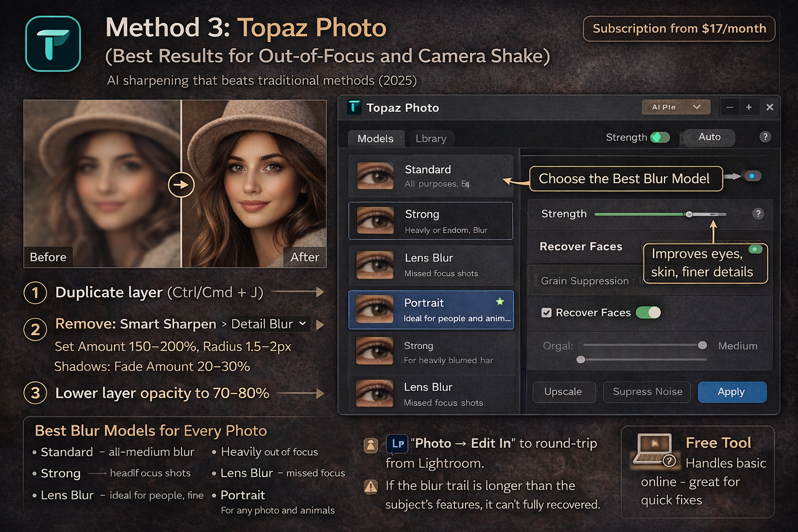This screenshot has height=532, width=798.
Task: Toggle the blue switch beside Blur Model callout
Action: 752,176
